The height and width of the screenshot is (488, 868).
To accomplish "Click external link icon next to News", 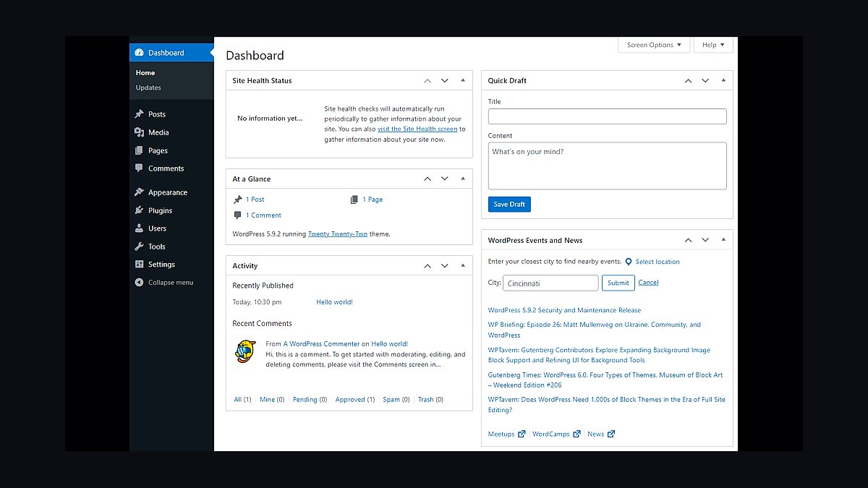I will [x=611, y=434].
